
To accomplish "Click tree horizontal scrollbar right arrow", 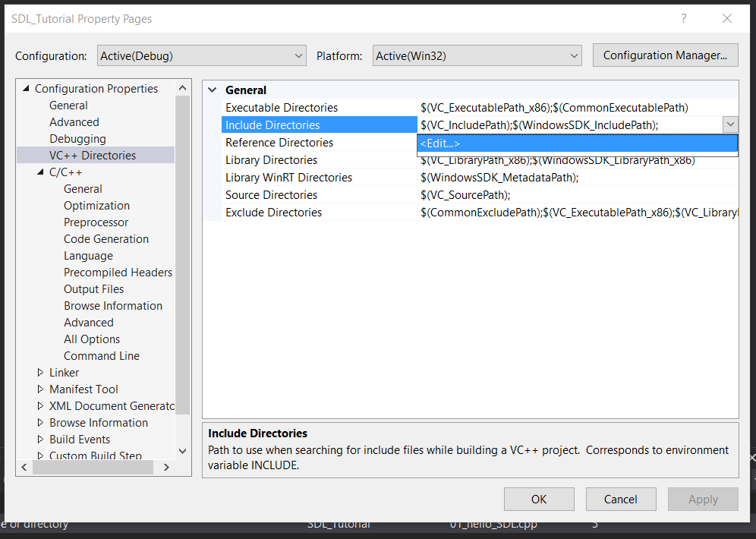I will pyautogui.click(x=166, y=467).
